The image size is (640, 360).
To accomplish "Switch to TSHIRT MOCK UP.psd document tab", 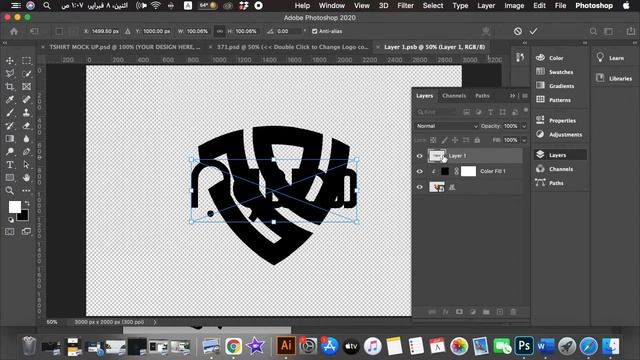I will pyautogui.click(x=124, y=47).
